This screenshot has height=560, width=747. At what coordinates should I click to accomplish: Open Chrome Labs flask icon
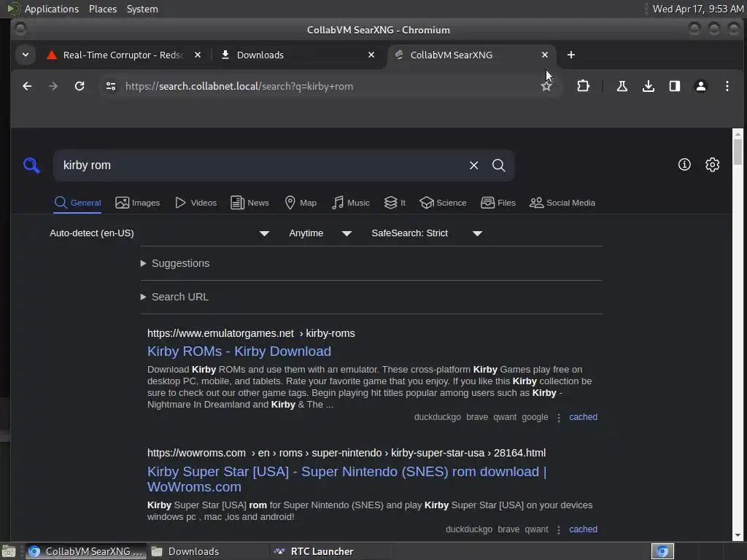(622, 86)
